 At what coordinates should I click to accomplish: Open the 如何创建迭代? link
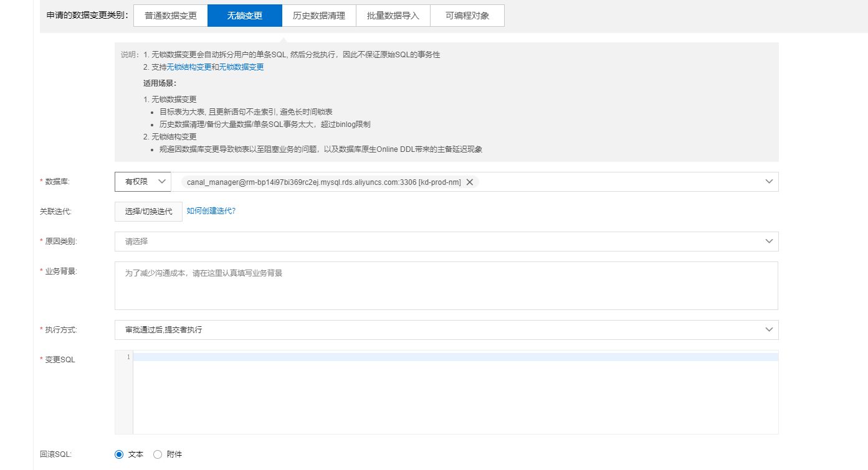click(211, 211)
